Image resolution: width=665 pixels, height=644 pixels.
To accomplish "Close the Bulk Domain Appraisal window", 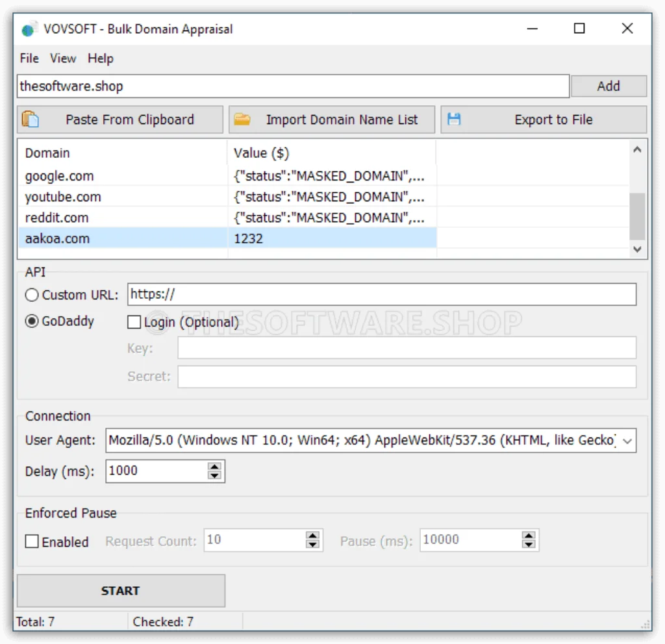I will (x=627, y=29).
